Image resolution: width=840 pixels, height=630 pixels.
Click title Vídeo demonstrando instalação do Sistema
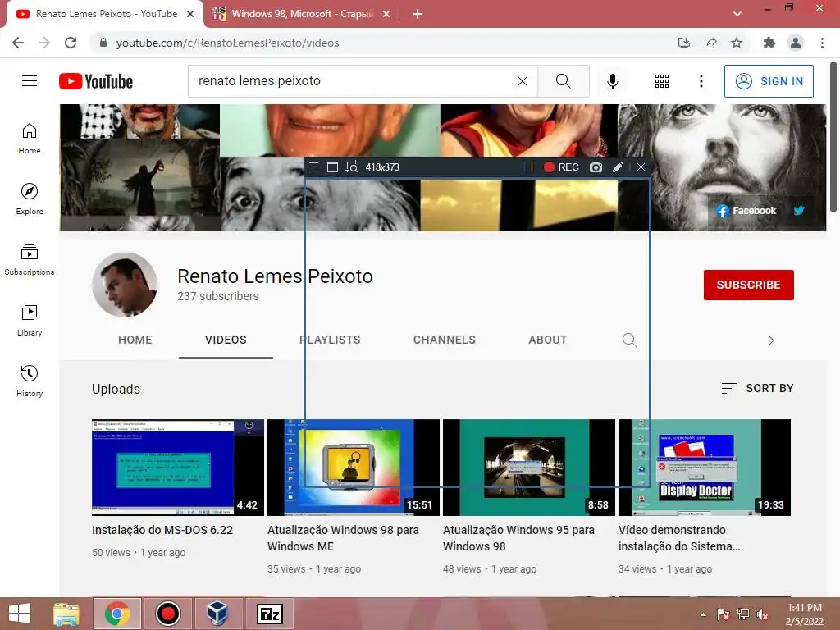pyautogui.click(x=679, y=538)
